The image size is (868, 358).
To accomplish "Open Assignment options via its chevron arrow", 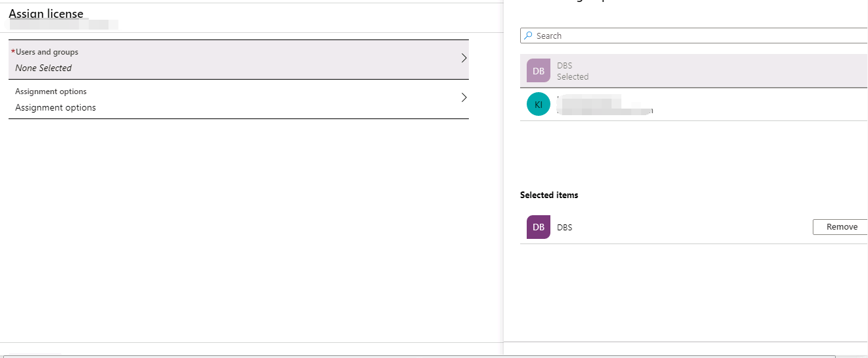I will 464,97.
